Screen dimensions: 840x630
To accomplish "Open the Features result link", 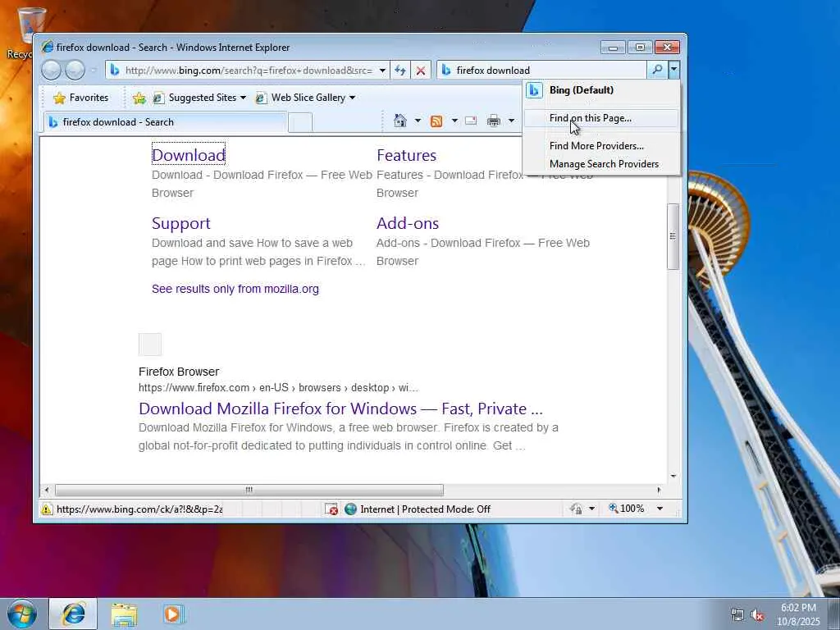I will 406,155.
